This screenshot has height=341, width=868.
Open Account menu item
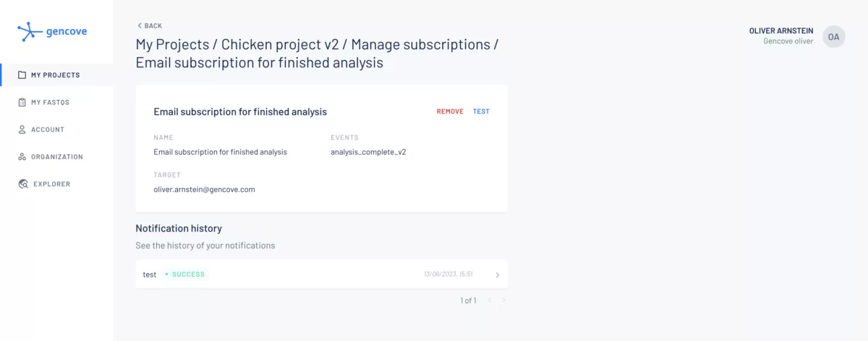48,130
